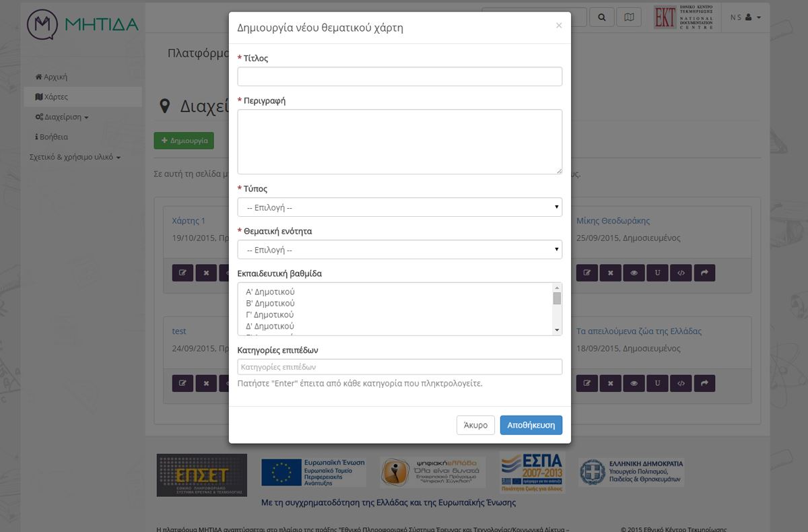Toggle eye visibility for απειλούμενα ζώα map
Image resolution: width=808 pixels, height=532 pixels.
click(634, 383)
